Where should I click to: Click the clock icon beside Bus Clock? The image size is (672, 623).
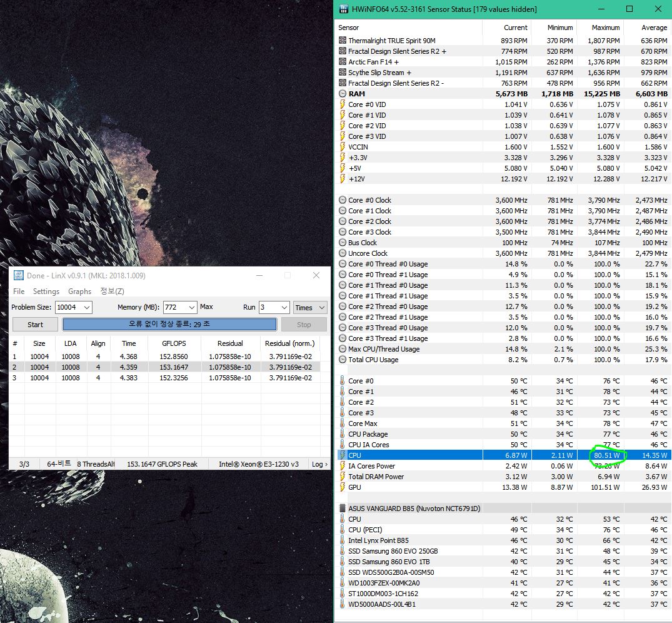pyautogui.click(x=343, y=243)
